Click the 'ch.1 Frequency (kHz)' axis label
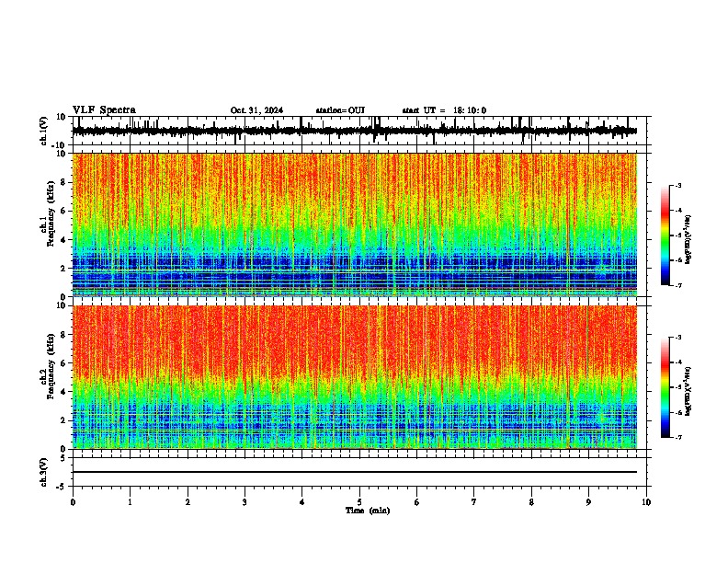728x563 pixels. [48, 215]
